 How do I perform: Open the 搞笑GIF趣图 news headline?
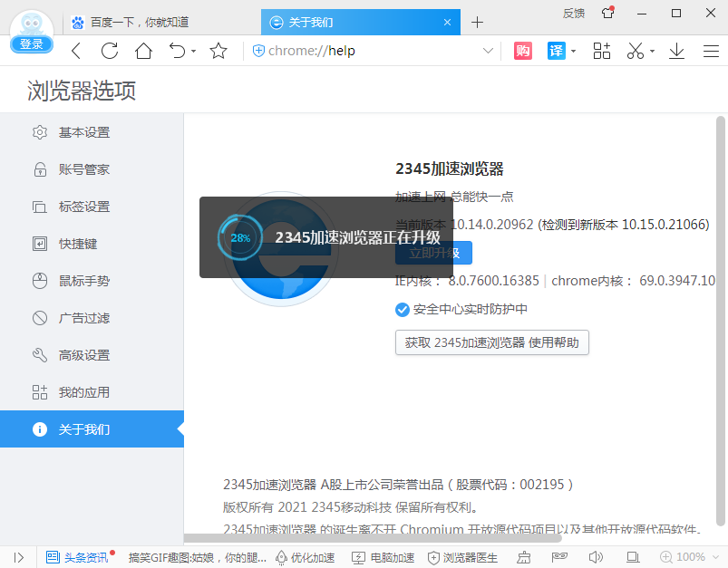point(198,557)
